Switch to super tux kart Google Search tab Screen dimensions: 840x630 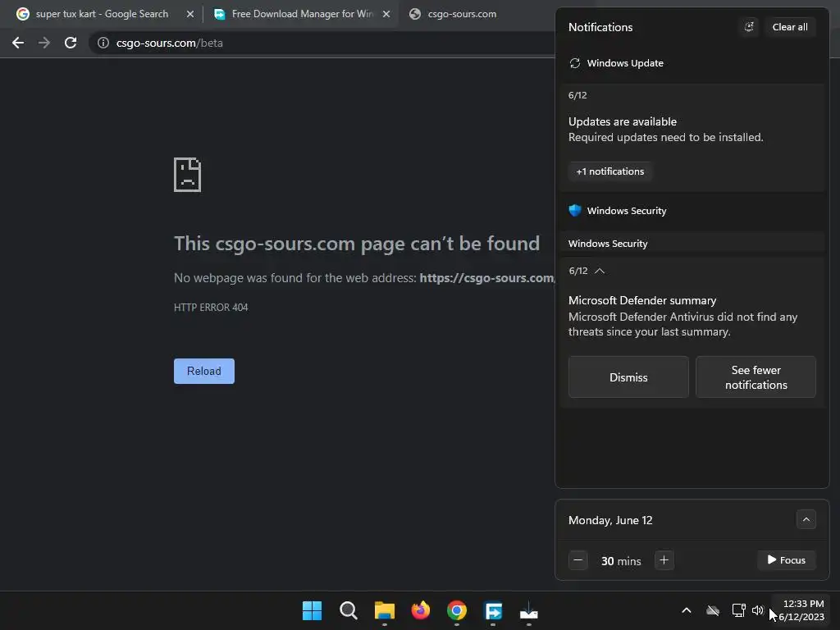102,14
